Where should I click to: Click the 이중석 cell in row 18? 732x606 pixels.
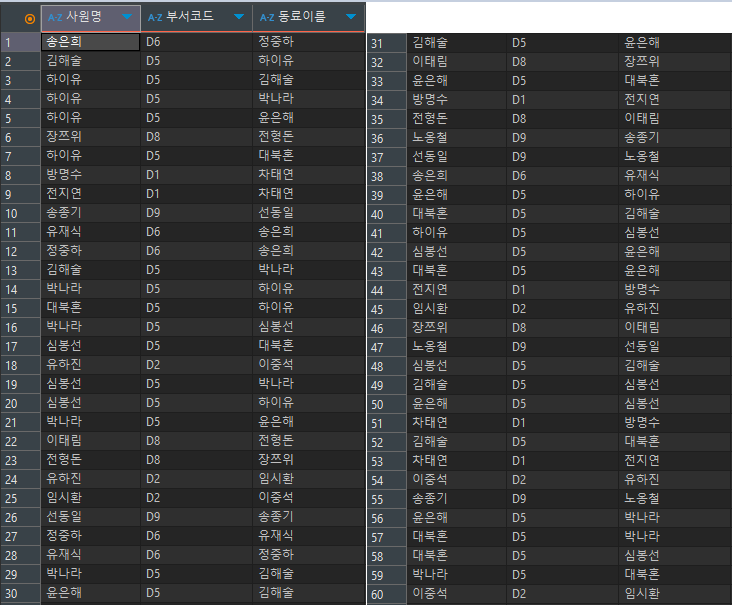(309, 365)
